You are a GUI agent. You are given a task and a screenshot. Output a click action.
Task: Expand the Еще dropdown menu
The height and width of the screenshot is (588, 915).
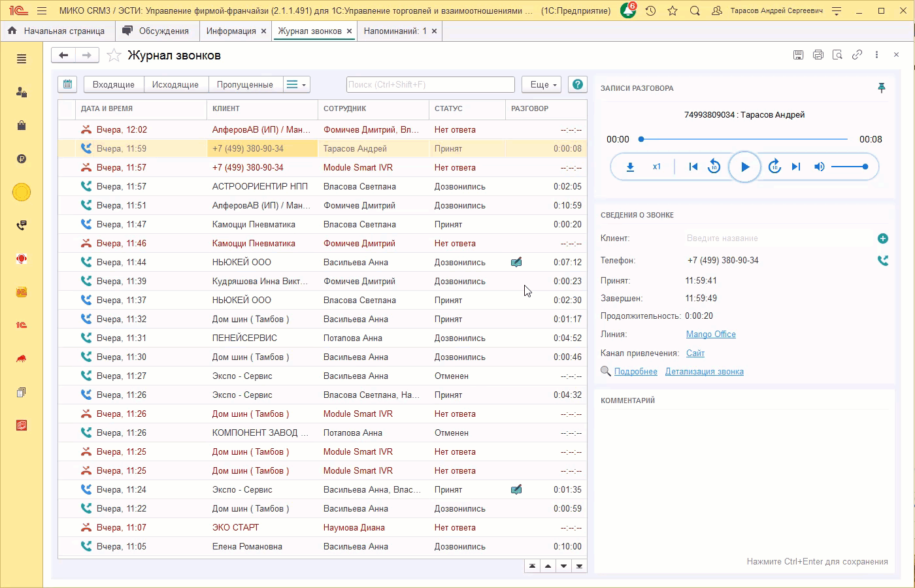541,84
